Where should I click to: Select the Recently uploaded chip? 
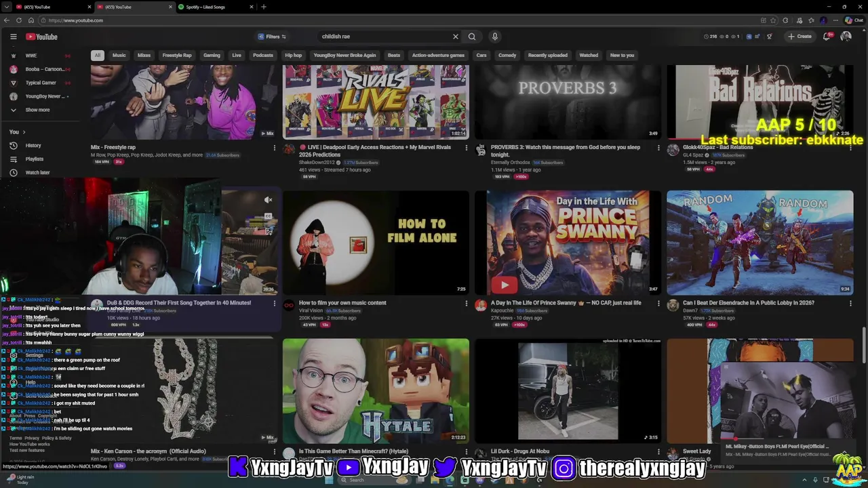548,56
